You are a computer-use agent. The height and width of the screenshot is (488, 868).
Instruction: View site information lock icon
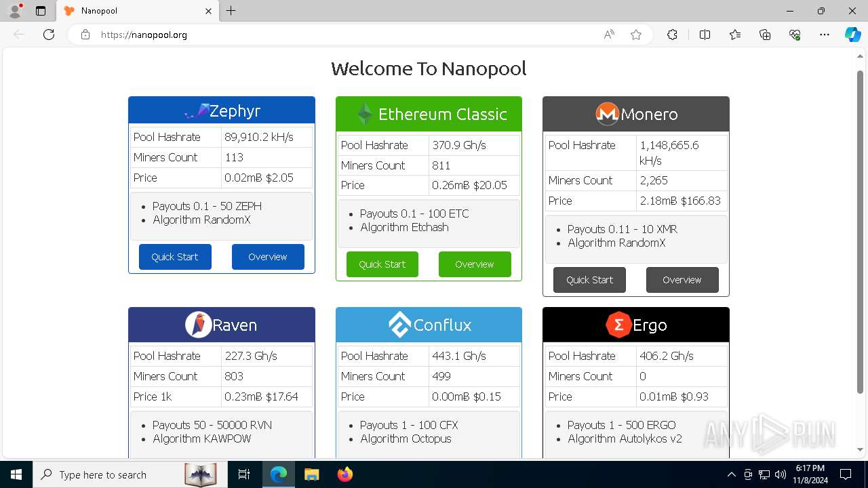(85, 35)
